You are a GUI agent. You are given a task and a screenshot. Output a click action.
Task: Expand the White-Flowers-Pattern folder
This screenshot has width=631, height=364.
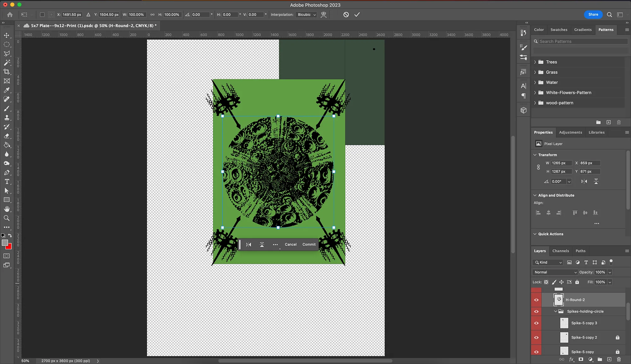(535, 93)
